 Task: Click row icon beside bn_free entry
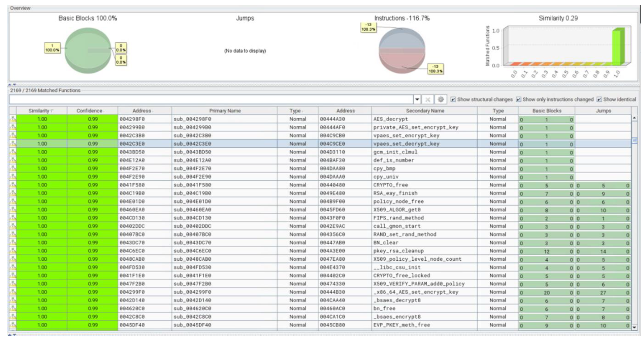(x=13, y=309)
